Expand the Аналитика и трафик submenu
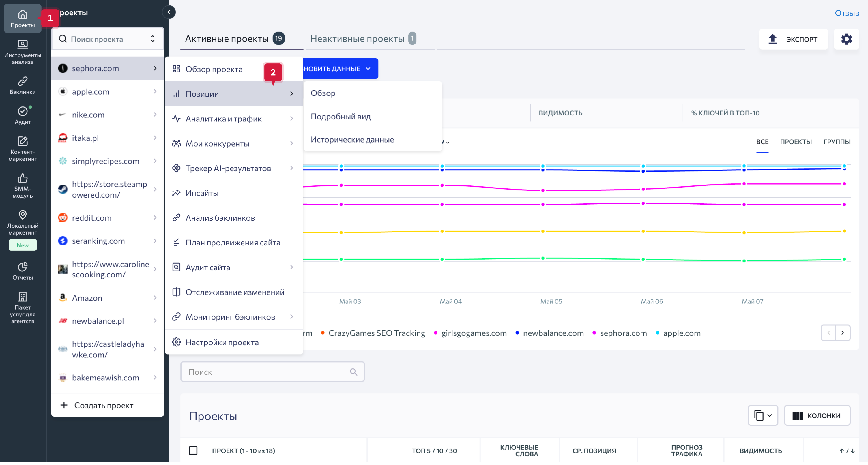The width and height of the screenshot is (868, 465). click(291, 118)
